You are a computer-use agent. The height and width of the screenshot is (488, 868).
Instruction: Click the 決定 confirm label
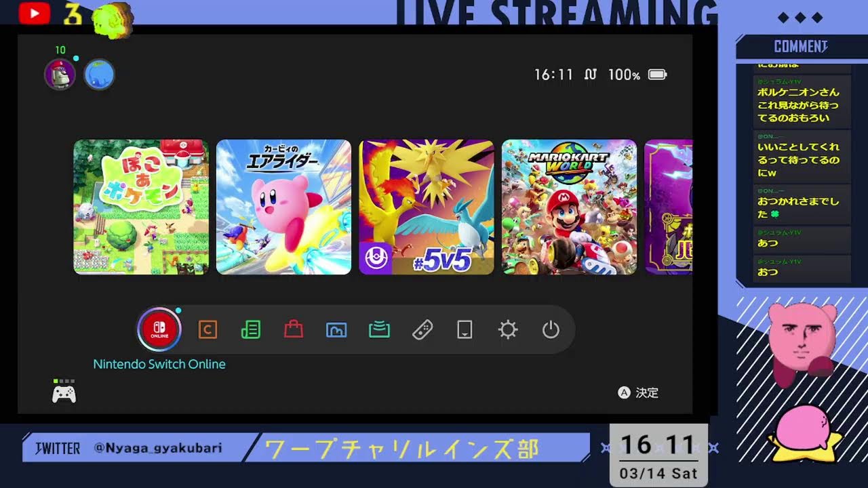[647, 392]
